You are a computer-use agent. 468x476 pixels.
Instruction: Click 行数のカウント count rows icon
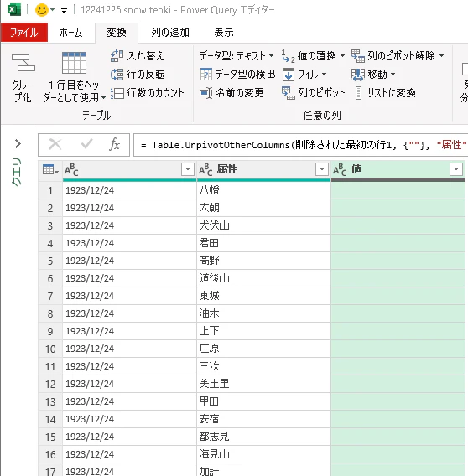pos(117,93)
